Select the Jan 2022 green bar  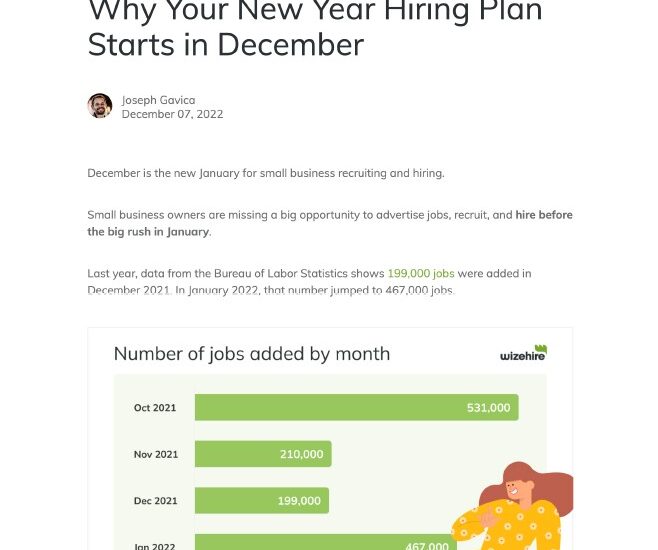click(x=326, y=542)
